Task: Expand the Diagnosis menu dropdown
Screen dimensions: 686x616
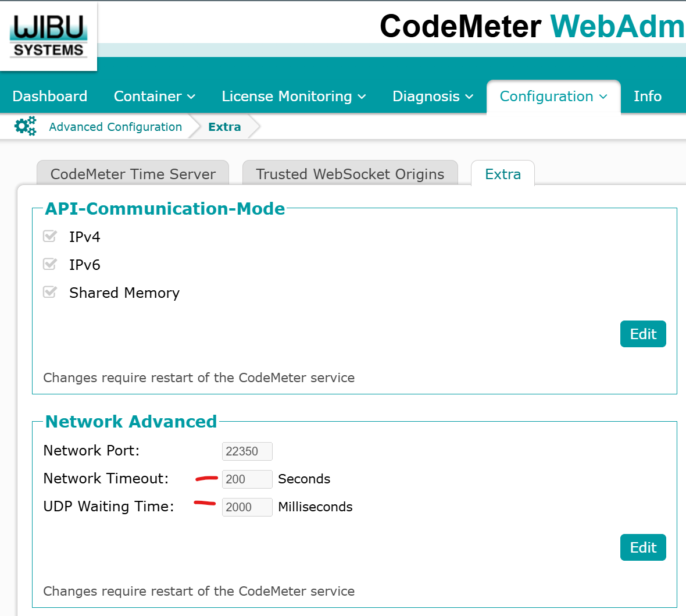Action: point(433,97)
